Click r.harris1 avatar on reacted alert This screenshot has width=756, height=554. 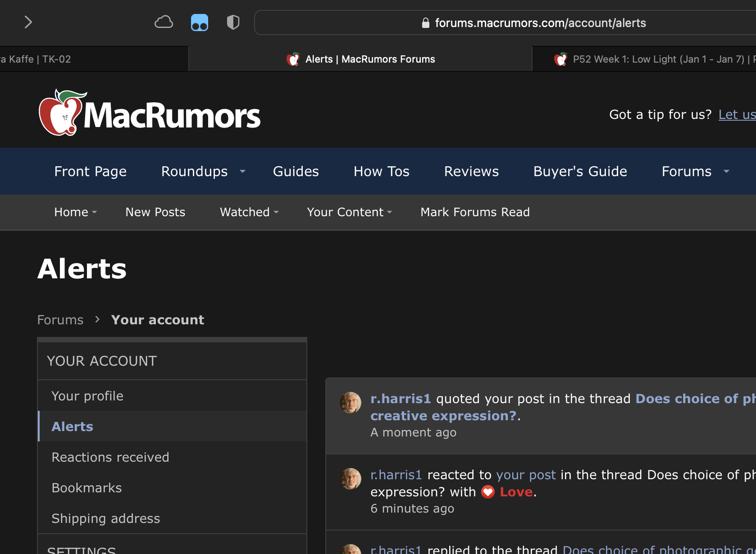click(351, 479)
